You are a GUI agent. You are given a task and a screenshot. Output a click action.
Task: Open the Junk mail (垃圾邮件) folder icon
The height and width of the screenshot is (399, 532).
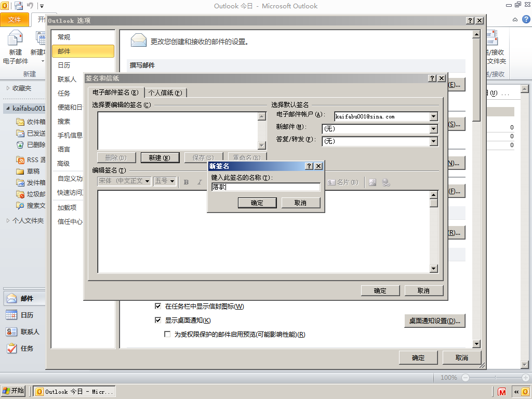(20, 194)
